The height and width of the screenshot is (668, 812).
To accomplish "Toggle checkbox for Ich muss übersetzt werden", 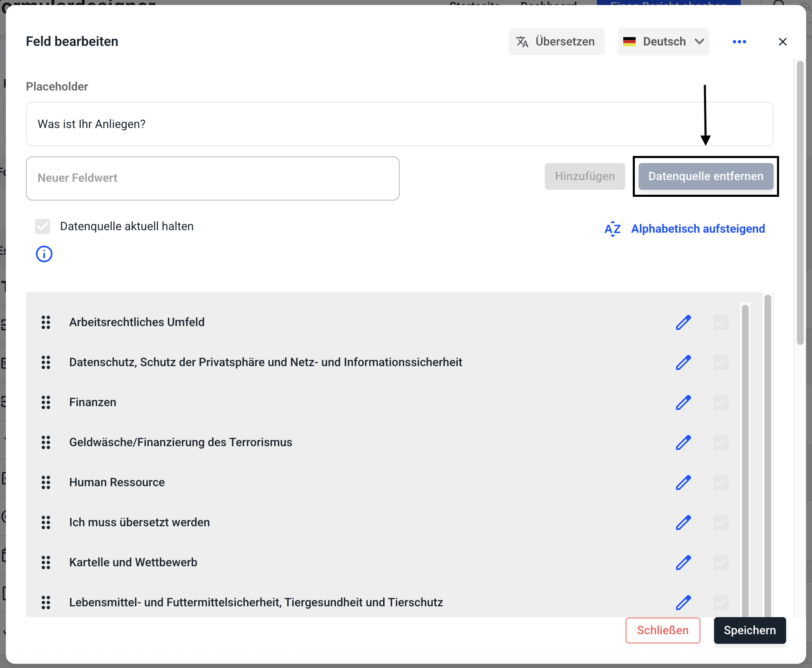I will pos(721,522).
